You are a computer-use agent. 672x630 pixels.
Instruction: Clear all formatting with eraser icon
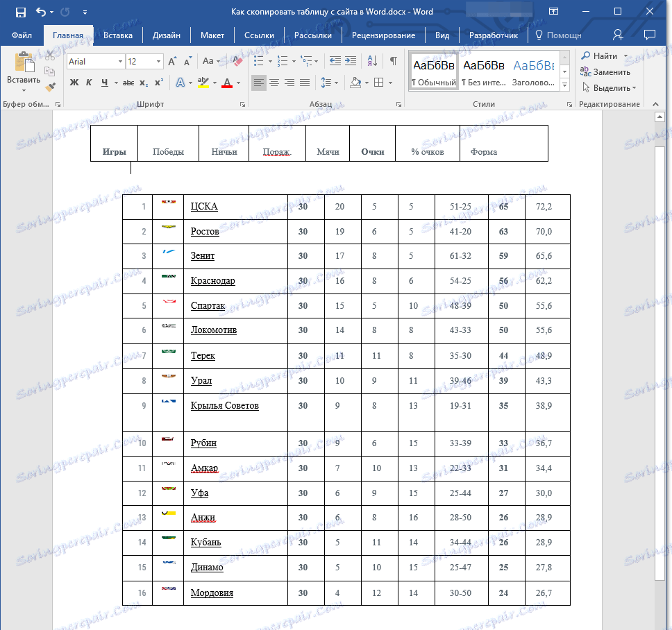click(x=237, y=61)
